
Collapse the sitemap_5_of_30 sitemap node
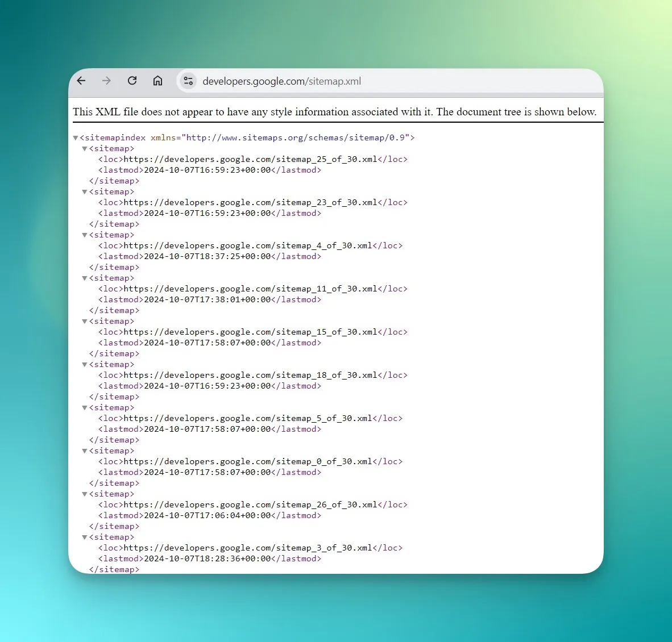click(x=85, y=408)
